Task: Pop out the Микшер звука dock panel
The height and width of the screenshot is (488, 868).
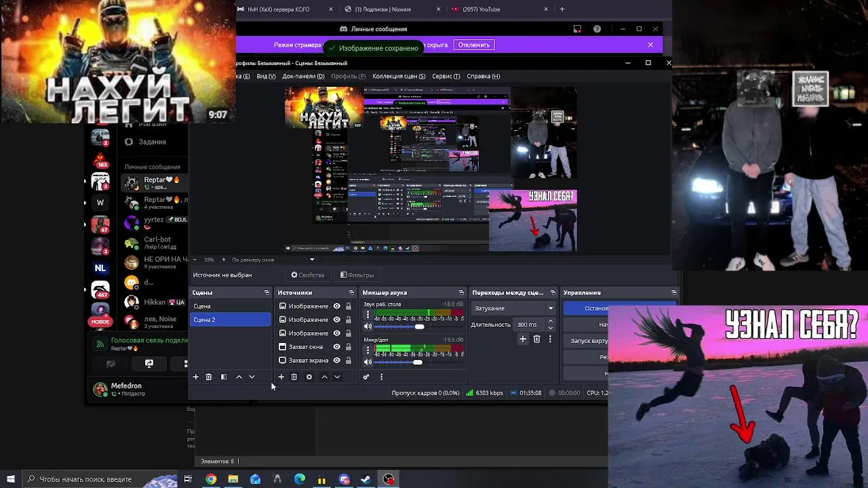Action: point(461,293)
